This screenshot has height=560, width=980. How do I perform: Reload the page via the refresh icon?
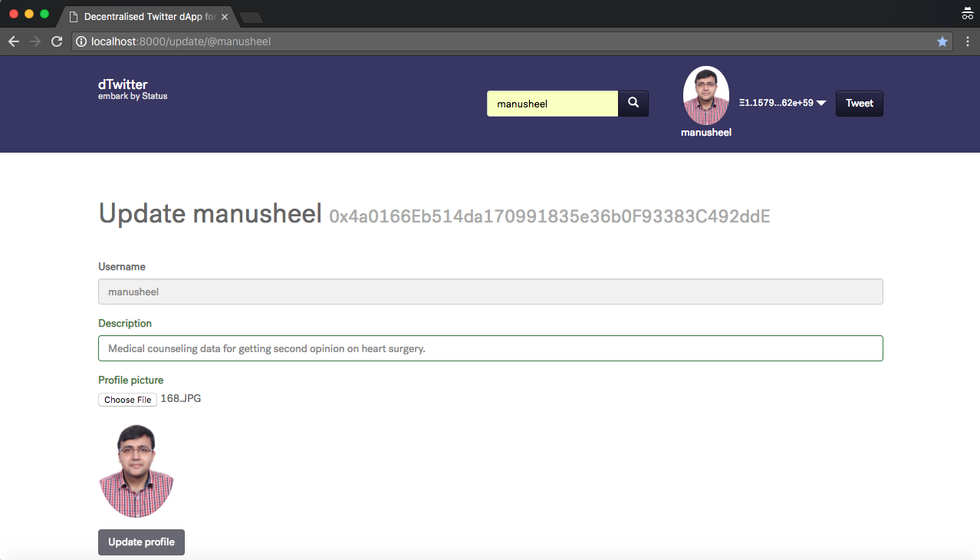[x=56, y=41]
